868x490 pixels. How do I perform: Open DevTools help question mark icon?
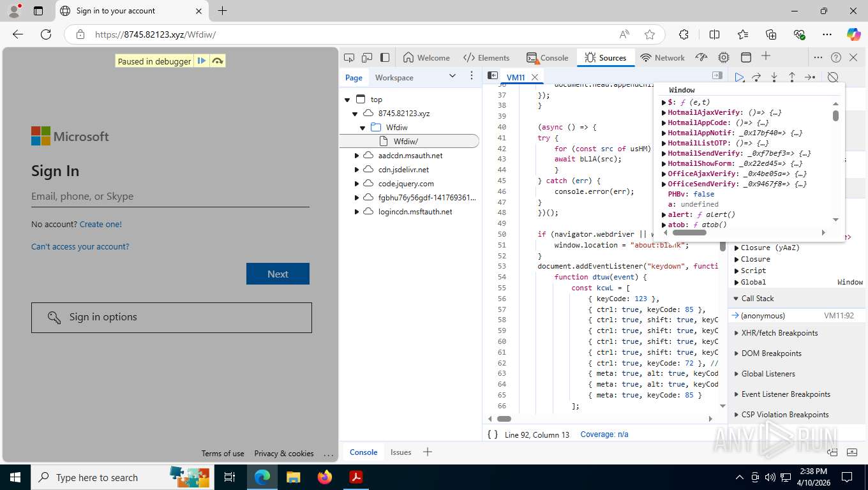coord(836,57)
